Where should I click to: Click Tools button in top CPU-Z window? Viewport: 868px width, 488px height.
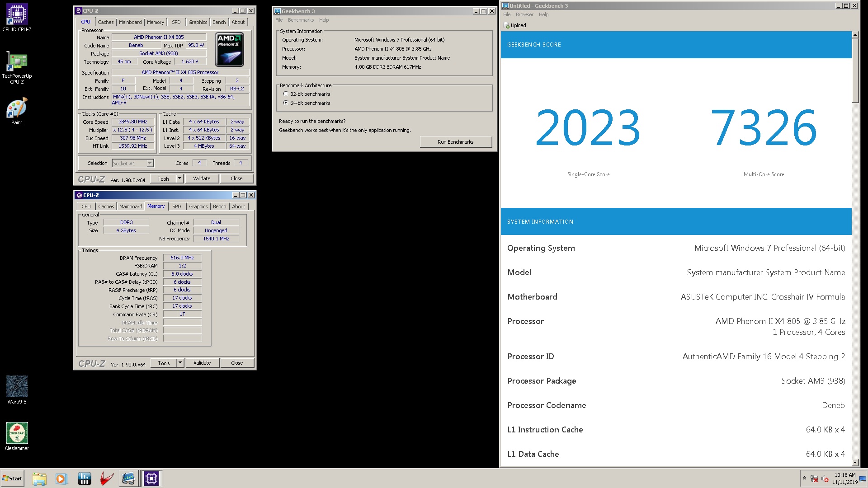[163, 178]
